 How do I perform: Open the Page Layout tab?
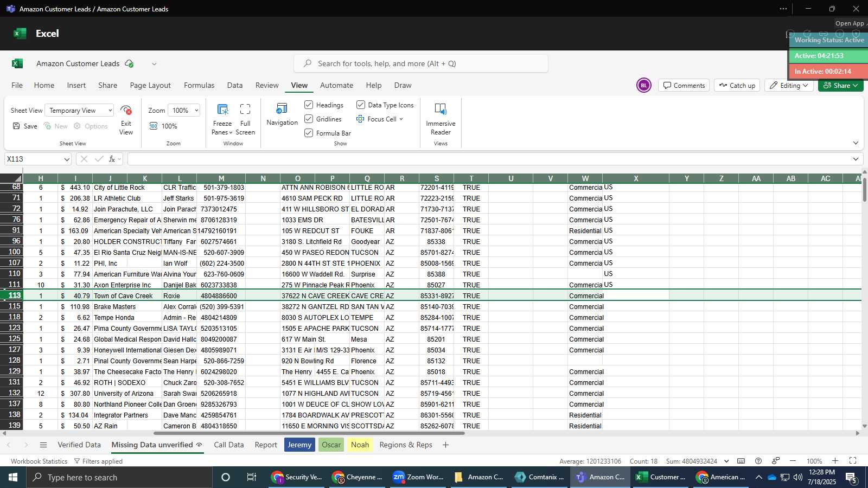150,85
